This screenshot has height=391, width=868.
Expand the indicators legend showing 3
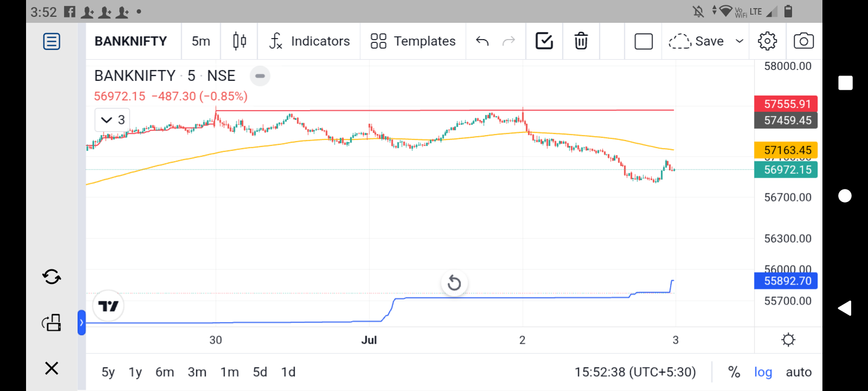[x=112, y=120]
